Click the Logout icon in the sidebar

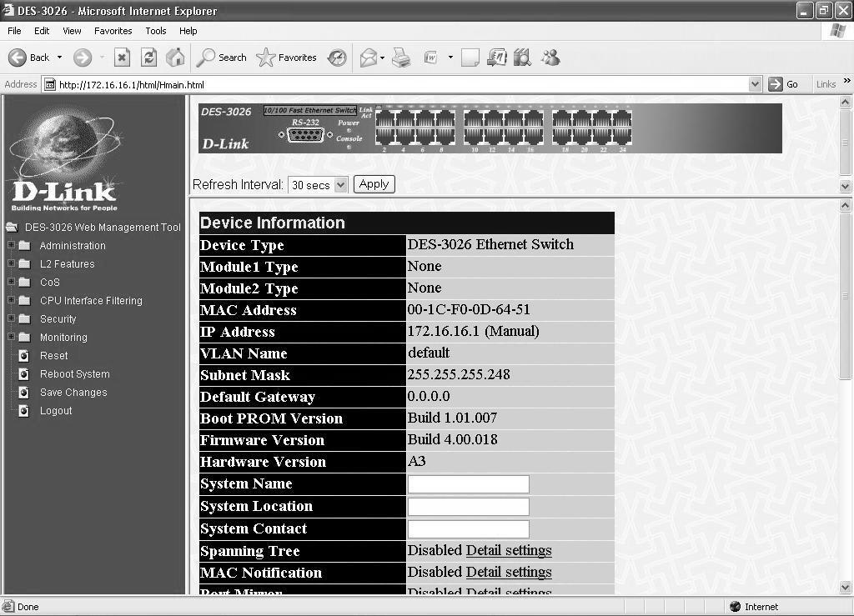tap(23, 411)
